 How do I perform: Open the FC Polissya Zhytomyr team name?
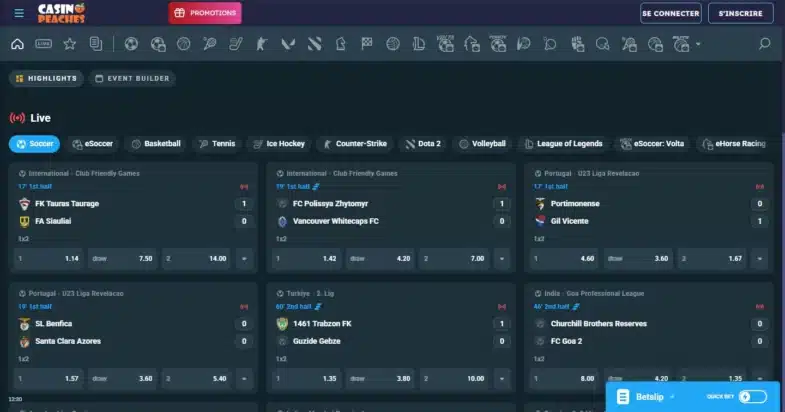[x=330, y=204]
